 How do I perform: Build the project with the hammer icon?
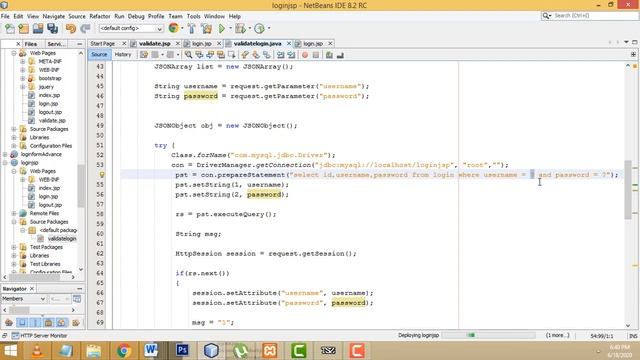191,29
